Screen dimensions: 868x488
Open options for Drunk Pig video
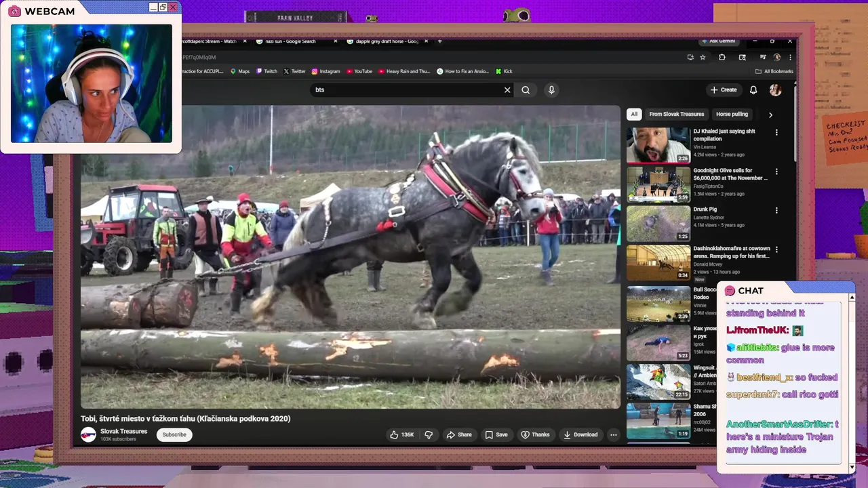pos(776,210)
